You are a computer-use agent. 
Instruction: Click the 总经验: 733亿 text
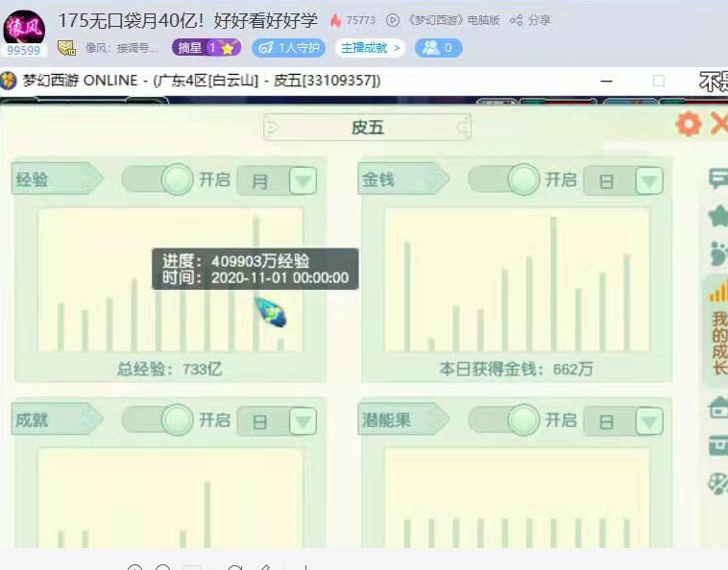(169, 369)
